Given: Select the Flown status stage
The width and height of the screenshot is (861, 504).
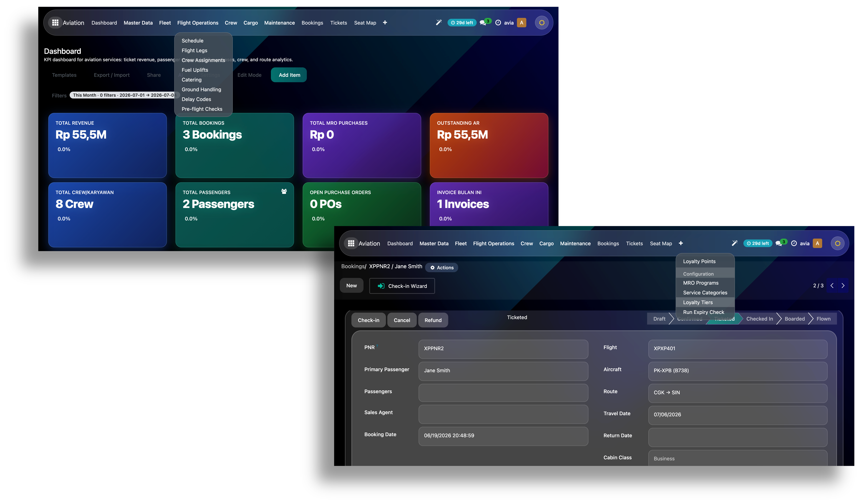Looking at the screenshot, I should click(x=823, y=319).
